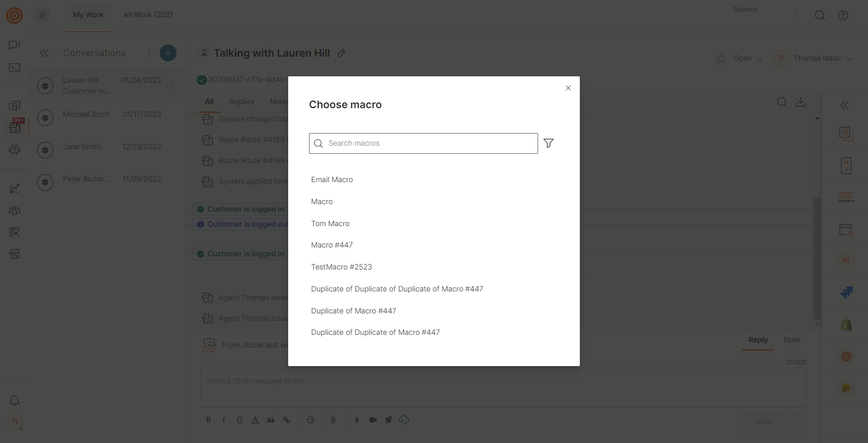This screenshot has height=443, width=868.
Task: Expand the left navigation sidebar
Action: [42, 16]
